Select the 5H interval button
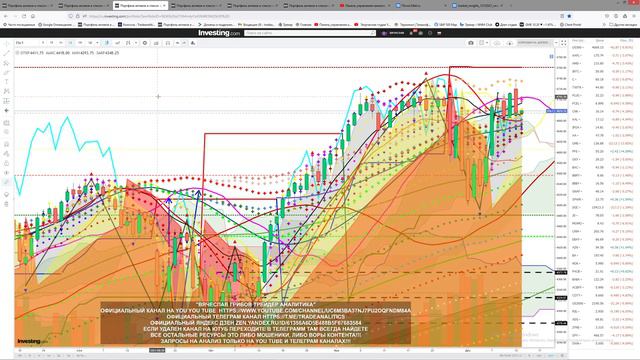 pyautogui.click(x=80, y=42)
